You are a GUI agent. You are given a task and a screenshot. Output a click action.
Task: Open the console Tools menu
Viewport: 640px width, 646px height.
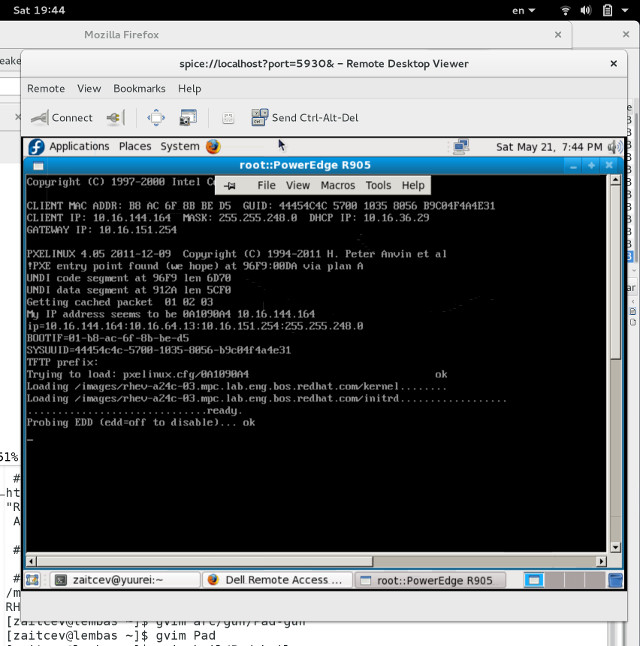[x=378, y=185]
